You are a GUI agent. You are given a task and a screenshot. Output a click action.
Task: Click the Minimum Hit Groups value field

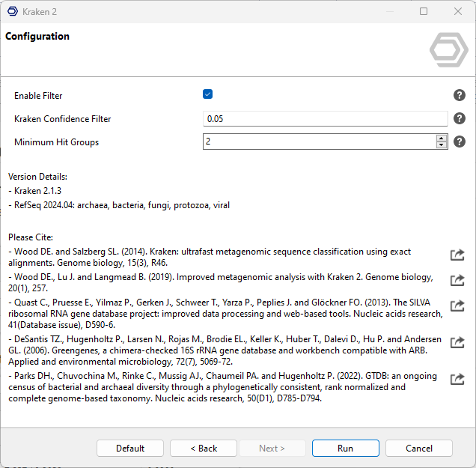pyautogui.click(x=318, y=142)
